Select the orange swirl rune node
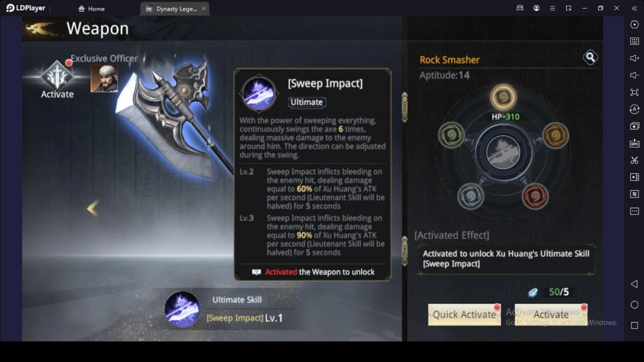Screen dimensions: 644x362 click(555, 135)
